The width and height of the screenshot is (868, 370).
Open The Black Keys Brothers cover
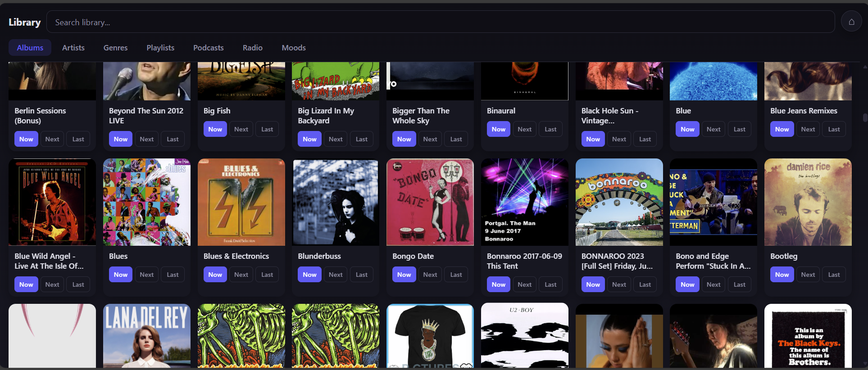click(x=808, y=336)
